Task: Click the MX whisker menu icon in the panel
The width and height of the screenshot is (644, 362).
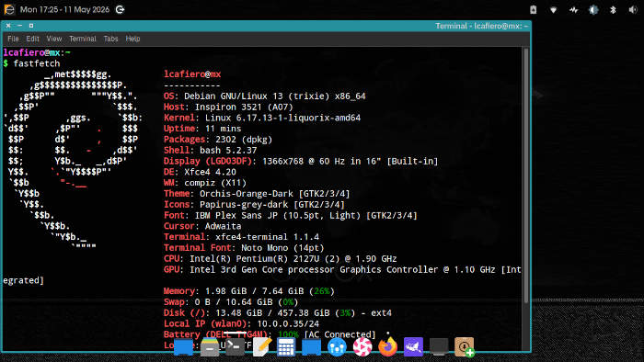Action: (x=8, y=9)
